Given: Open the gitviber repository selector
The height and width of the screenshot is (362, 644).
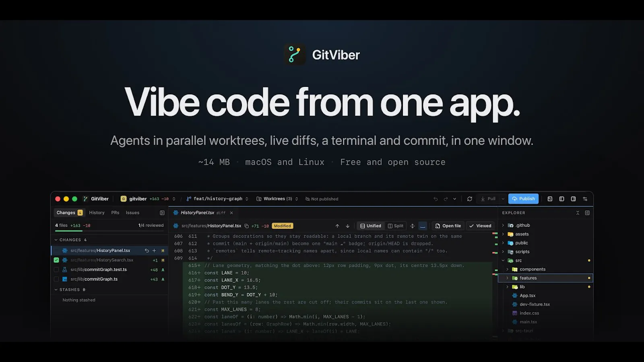Looking at the screenshot, I should (148, 199).
